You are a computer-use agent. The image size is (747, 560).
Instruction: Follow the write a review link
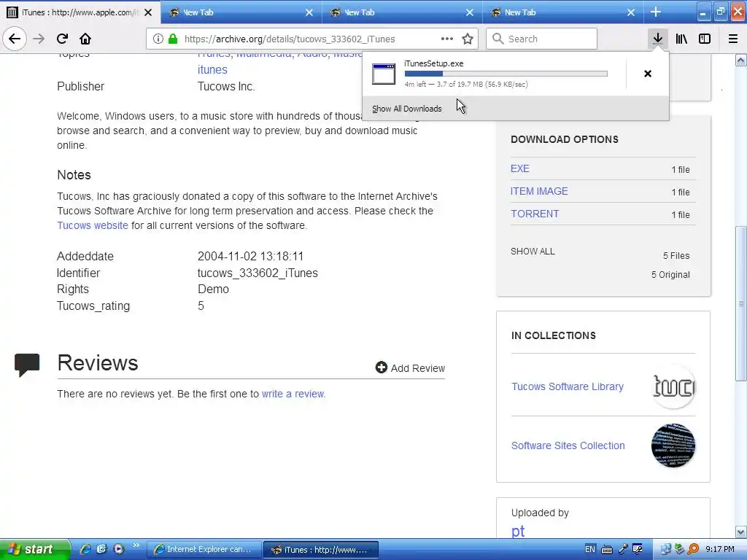pos(293,394)
